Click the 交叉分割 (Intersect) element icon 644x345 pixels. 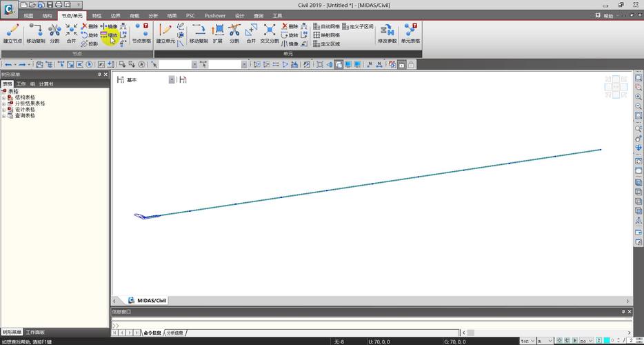tap(270, 33)
